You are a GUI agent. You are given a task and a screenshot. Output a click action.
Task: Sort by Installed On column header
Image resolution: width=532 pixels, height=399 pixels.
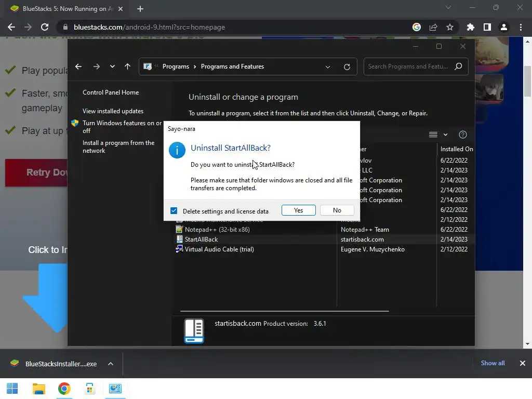tap(456, 149)
